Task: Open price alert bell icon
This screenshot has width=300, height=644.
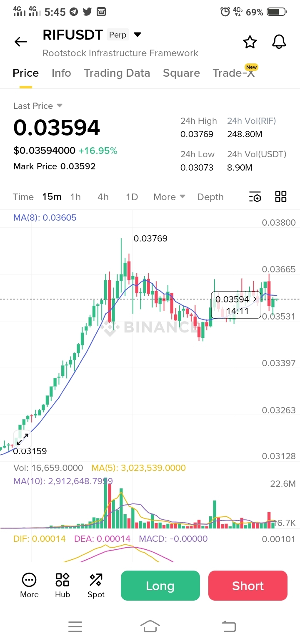Action: pyautogui.click(x=279, y=42)
